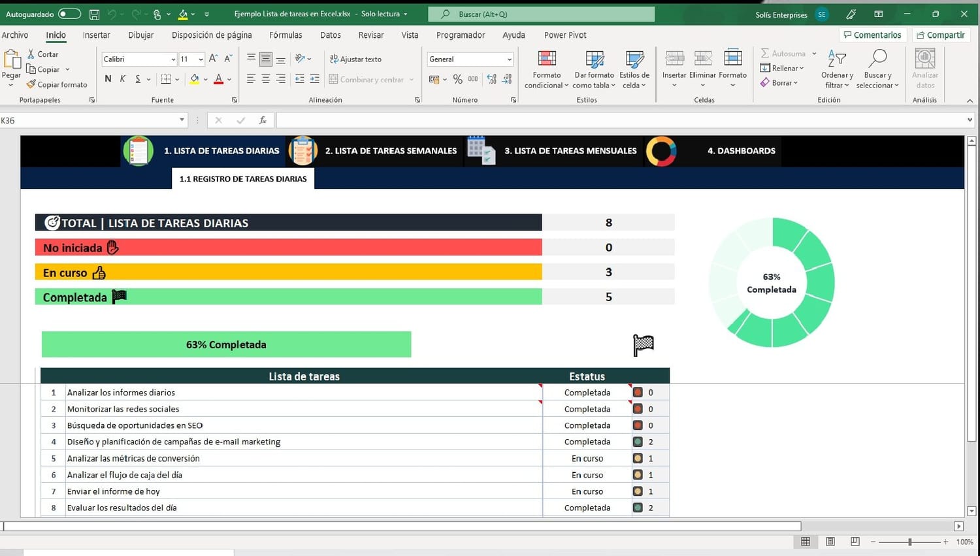This screenshot has width=980, height=556.
Task: Click the Formato condicional icon
Action: coord(547,59)
